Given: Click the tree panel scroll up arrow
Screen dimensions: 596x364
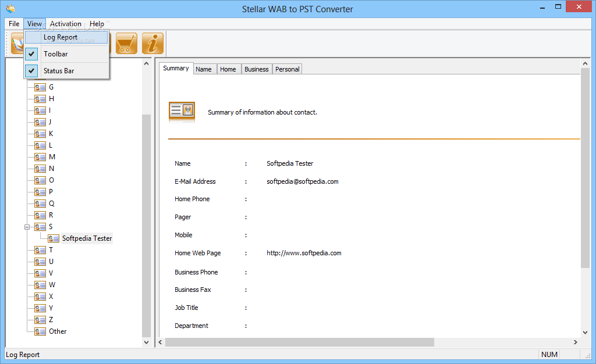Looking at the screenshot, I should (146, 64).
